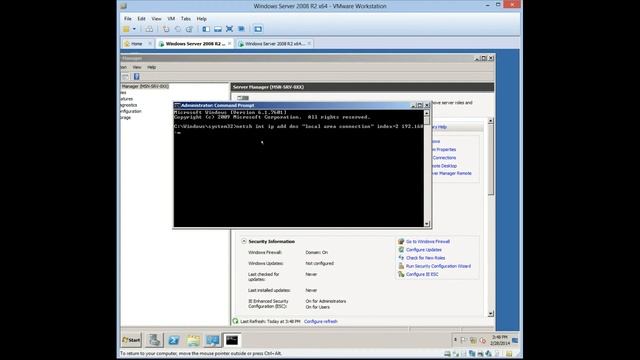Click the Configure Updates link
This screenshot has width=640, height=360.
pos(424,250)
